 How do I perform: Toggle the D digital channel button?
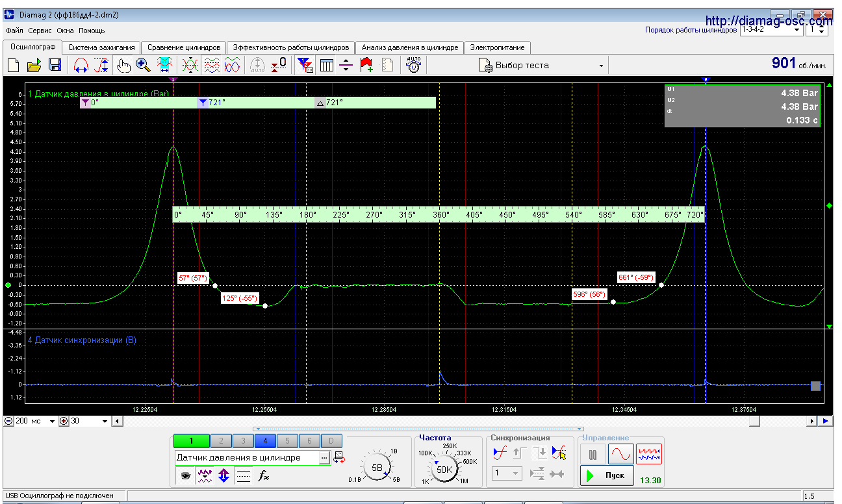pos(331,441)
